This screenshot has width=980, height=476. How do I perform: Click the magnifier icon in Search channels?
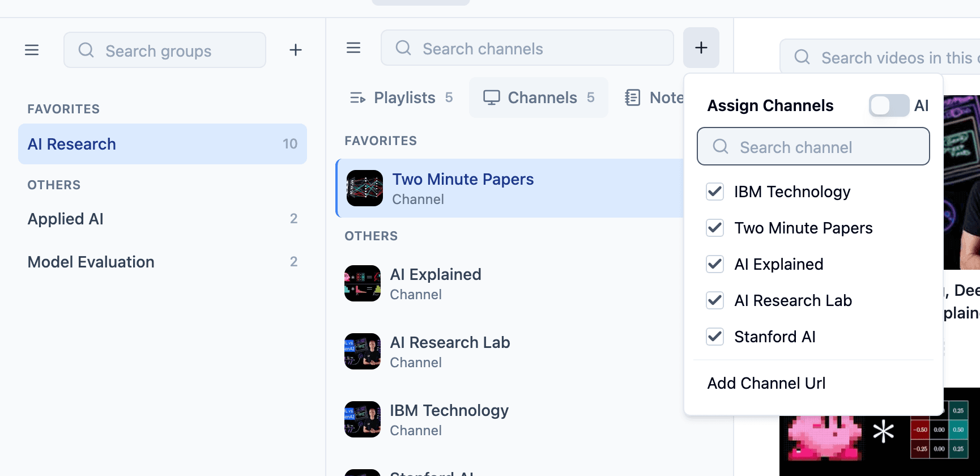(403, 48)
